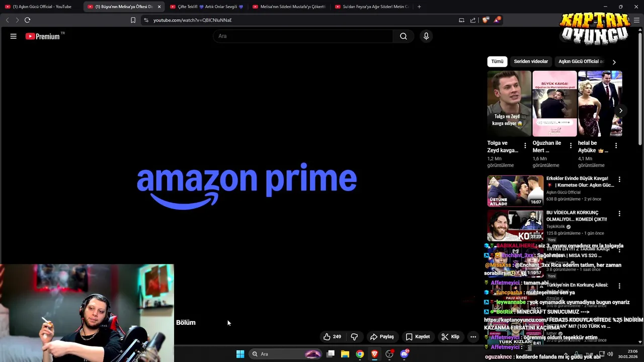Switch to 'Melisa'nın Sözleri Mustafa'yı Çökertti' tab
The width and height of the screenshot is (644, 362).
pyautogui.click(x=289, y=7)
